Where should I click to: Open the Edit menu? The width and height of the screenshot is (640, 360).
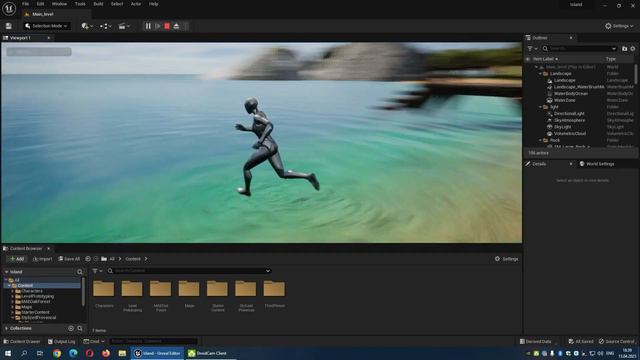(x=40, y=4)
